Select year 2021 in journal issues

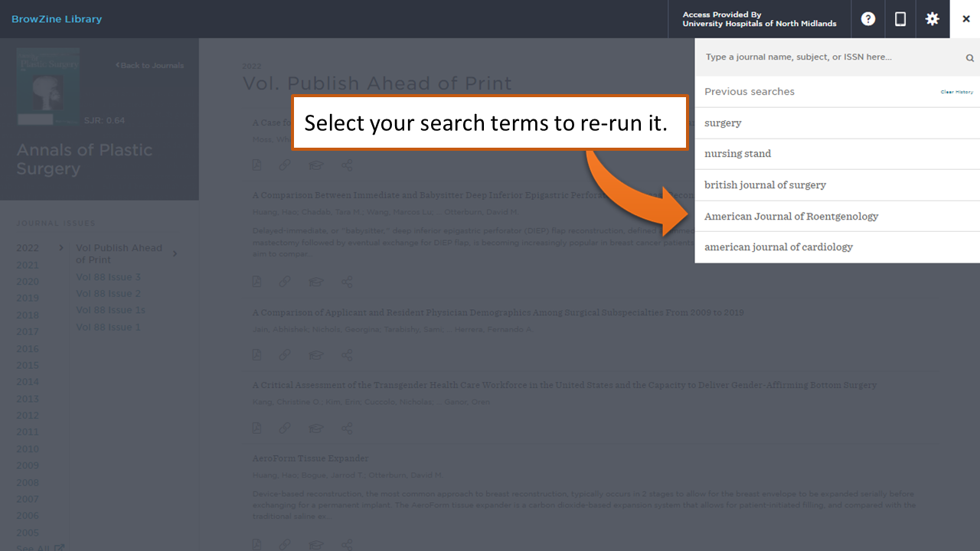28,266
